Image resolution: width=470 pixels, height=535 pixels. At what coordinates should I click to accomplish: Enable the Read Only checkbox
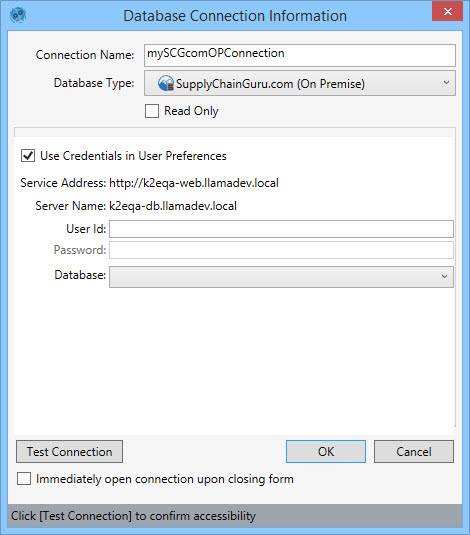pyautogui.click(x=152, y=111)
